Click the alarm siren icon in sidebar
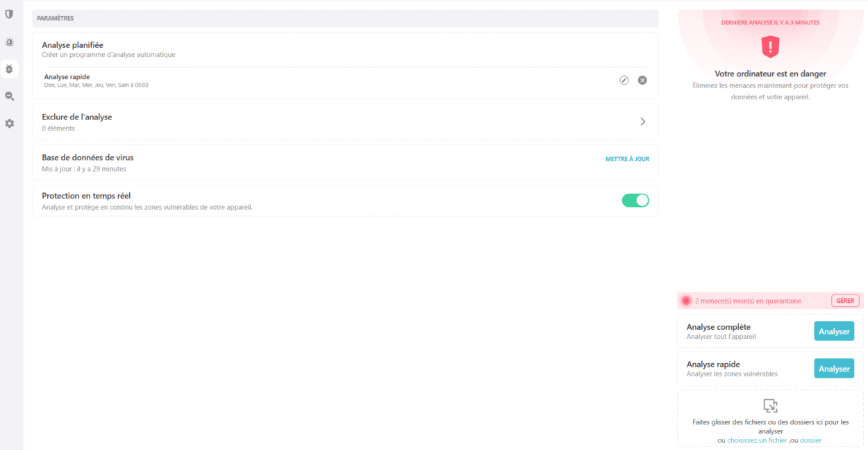This screenshot has width=868, height=450. coord(9,42)
